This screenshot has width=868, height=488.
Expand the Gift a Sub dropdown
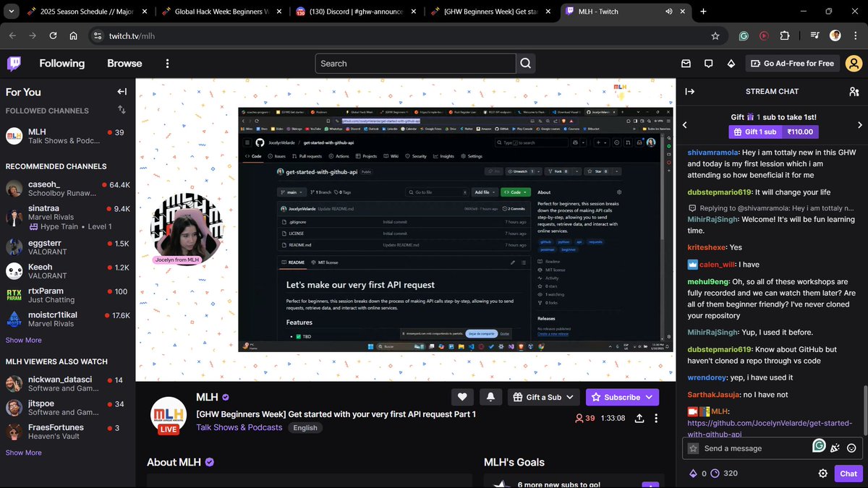click(x=570, y=397)
